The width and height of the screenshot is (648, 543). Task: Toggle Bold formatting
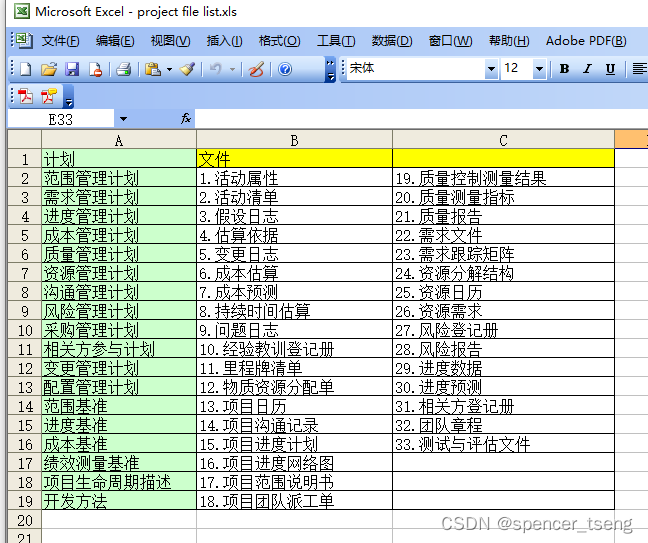point(564,69)
